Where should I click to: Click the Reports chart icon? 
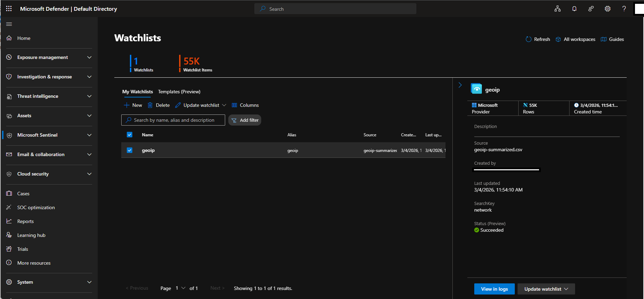(x=9, y=221)
